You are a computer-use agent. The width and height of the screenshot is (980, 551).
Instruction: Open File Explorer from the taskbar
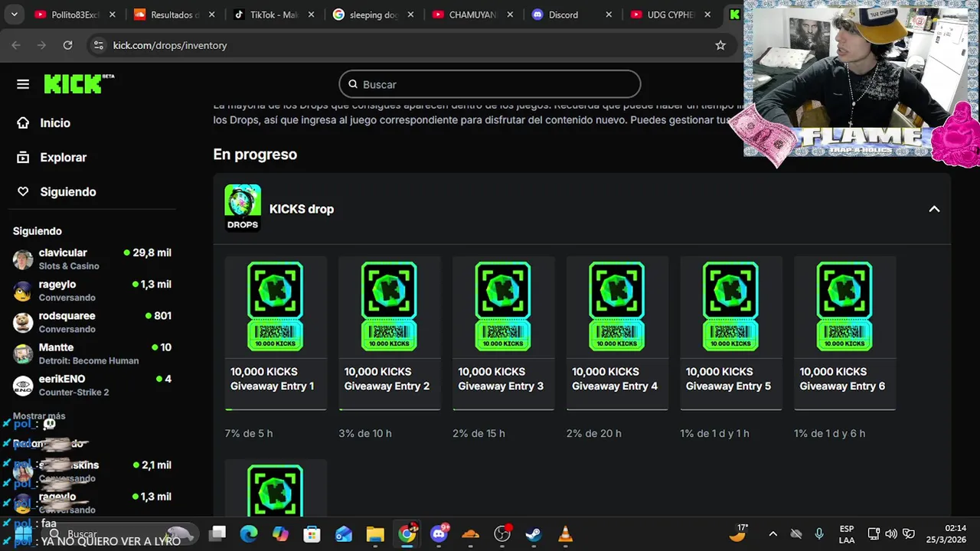(x=375, y=534)
